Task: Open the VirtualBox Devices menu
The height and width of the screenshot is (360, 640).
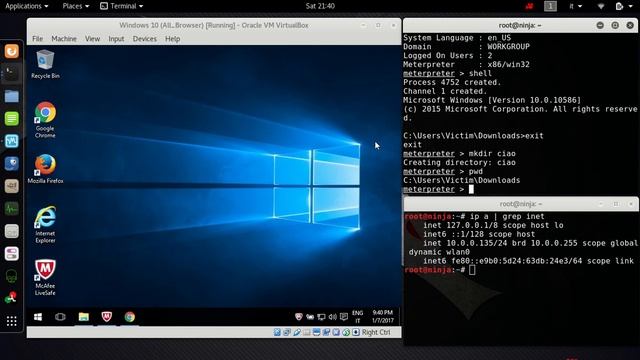Action: 144,39
